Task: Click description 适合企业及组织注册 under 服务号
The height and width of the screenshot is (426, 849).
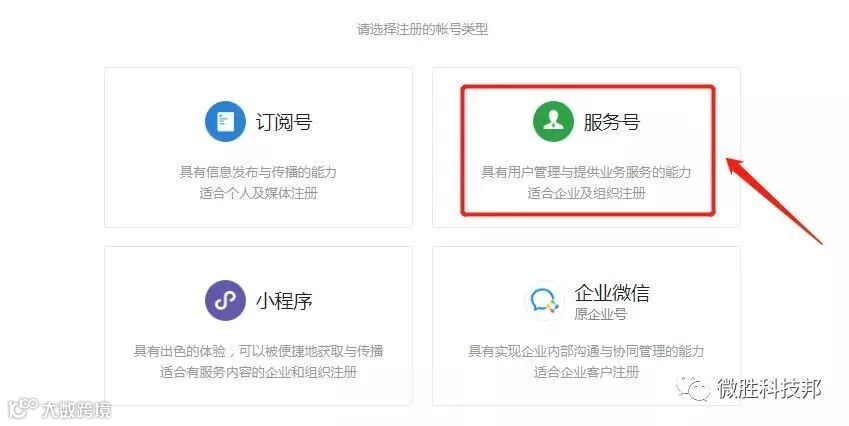Action: (x=586, y=193)
